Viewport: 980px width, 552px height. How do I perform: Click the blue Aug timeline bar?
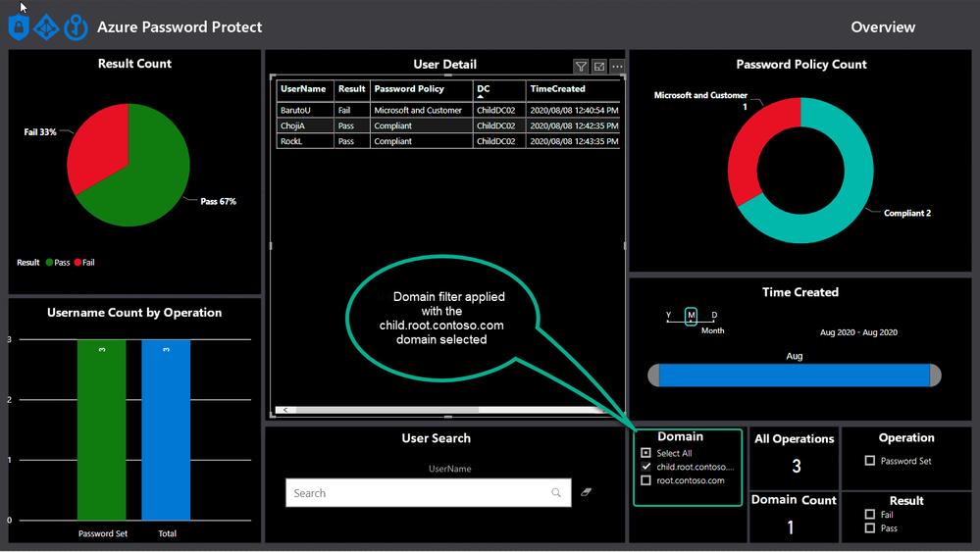click(x=795, y=376)
